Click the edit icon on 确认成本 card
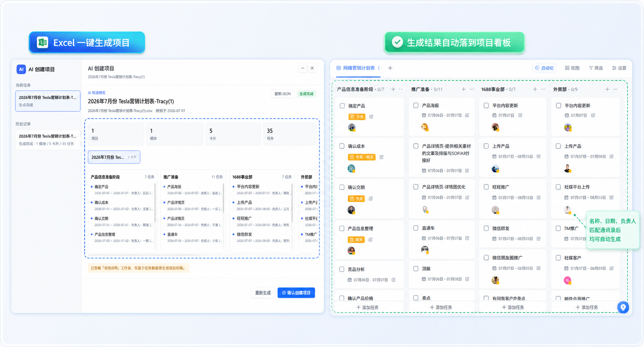This screenshot has height=347, width=644. (x=381, y=157)
